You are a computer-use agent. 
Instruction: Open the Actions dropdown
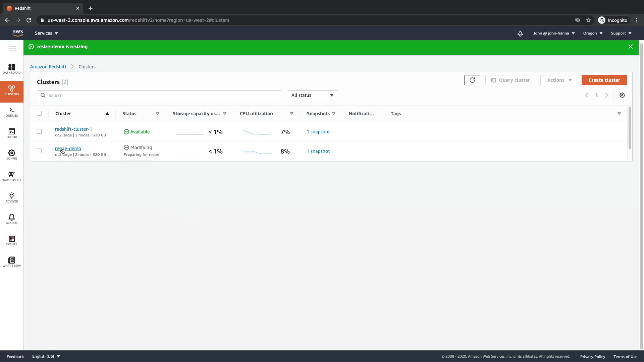[x=559, y=80]
